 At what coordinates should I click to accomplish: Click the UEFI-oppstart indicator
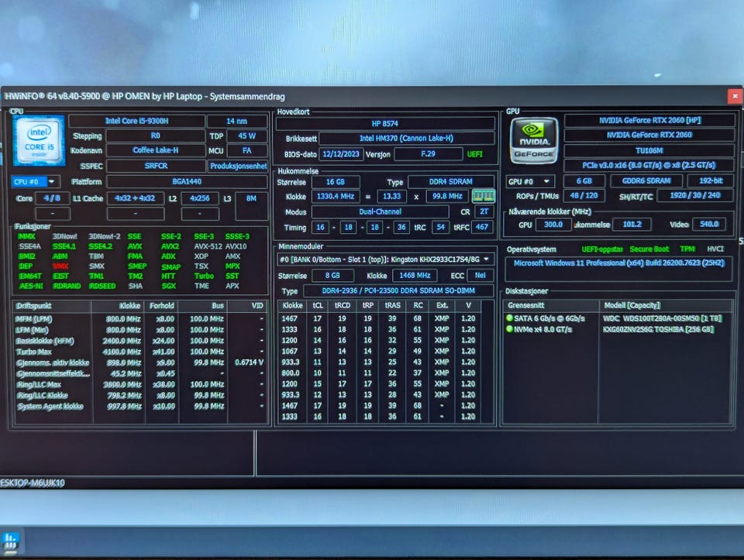coord(602,249)
